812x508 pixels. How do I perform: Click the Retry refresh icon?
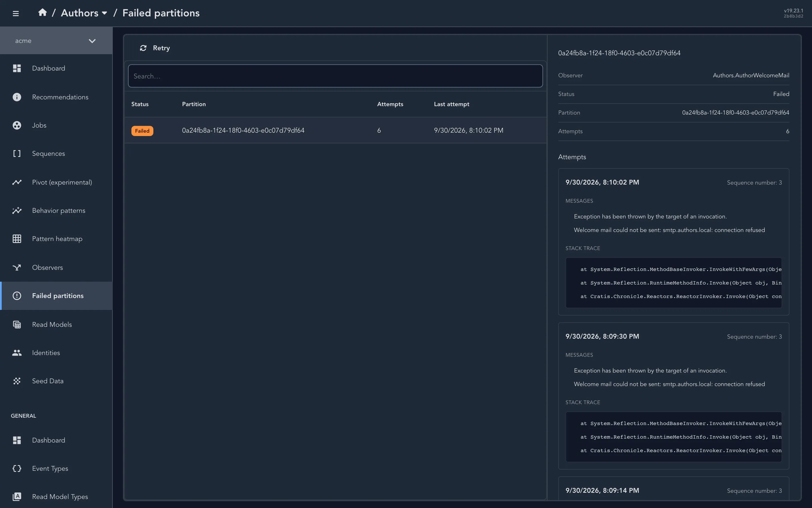tap(143, 48)
